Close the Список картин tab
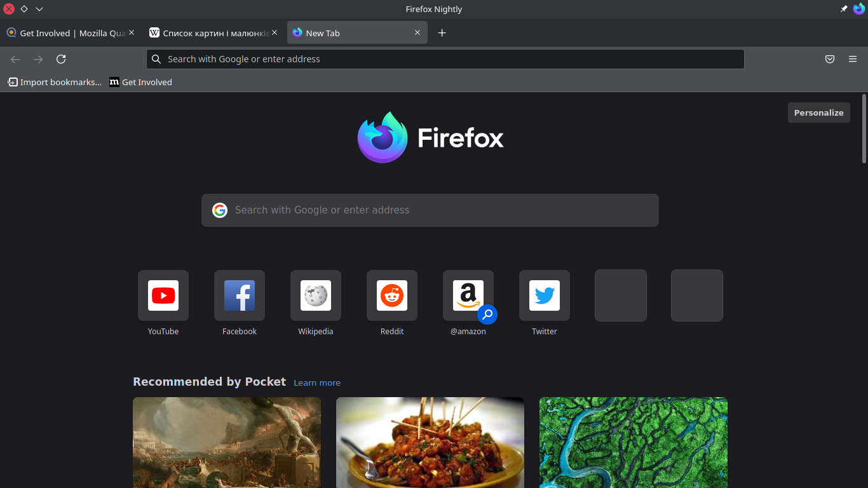Viewport: 868px width, 488px height. (275, 32)
